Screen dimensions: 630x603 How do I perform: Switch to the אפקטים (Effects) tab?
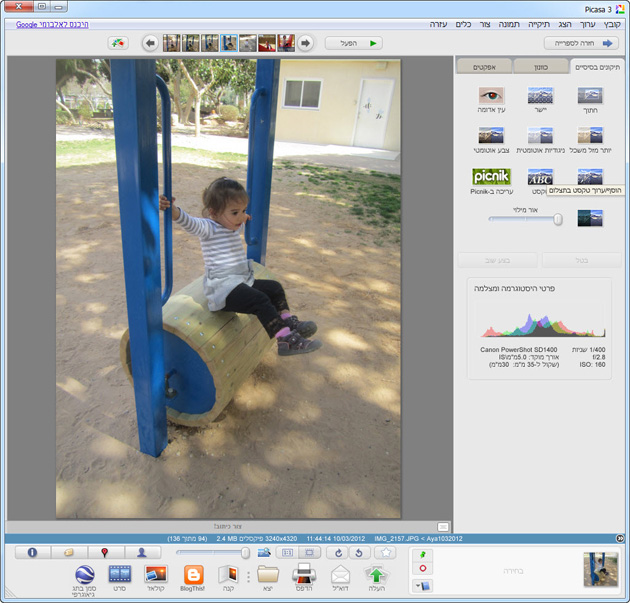pos(484,67)
